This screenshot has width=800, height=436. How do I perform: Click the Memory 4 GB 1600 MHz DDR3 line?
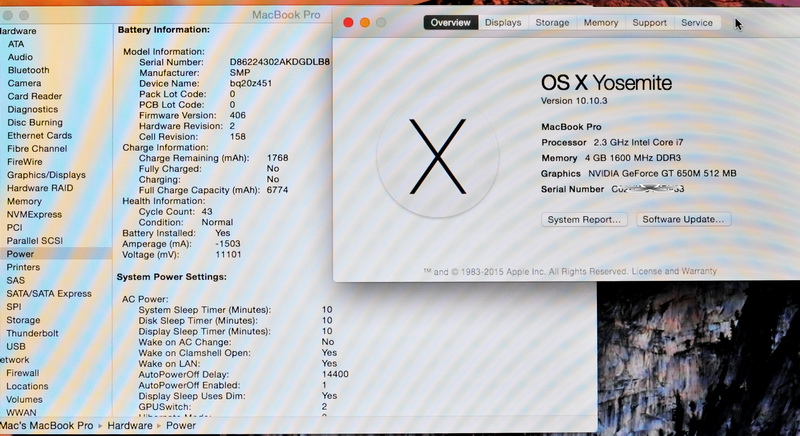click(611, 158)
